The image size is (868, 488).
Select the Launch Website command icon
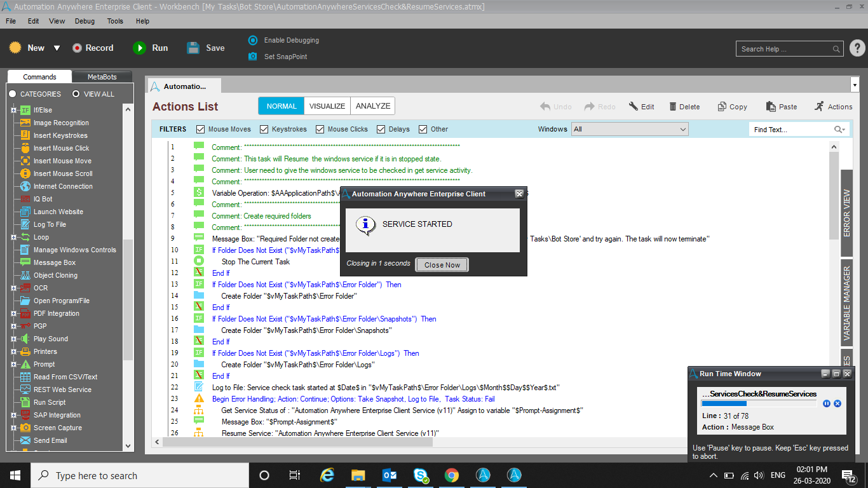click(x=25, y=212)
